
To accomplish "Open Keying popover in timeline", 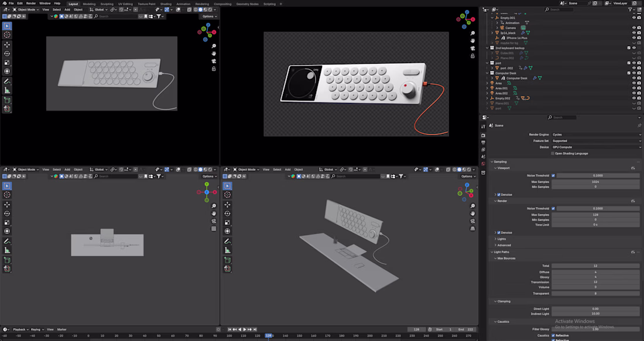I will [x=36, y=329].
